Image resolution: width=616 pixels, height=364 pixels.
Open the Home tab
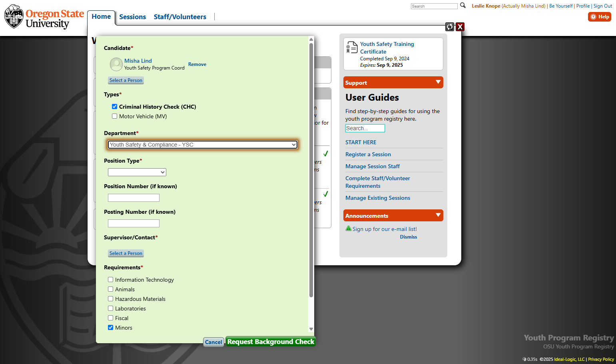tap(101, 17)
